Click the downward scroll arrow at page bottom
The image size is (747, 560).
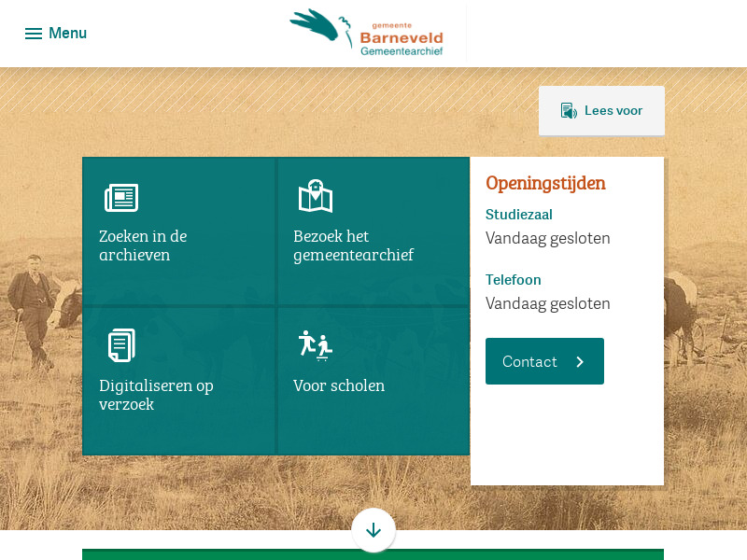373,529
